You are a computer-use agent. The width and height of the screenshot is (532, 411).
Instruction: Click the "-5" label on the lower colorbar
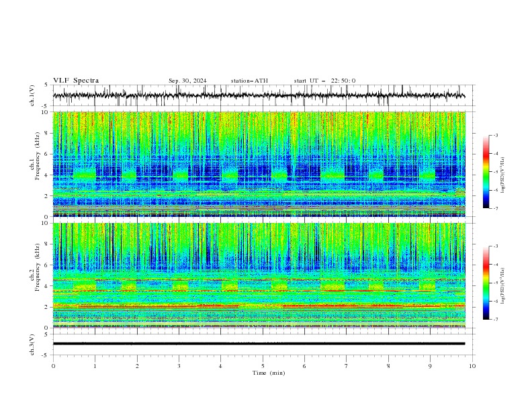496,283
